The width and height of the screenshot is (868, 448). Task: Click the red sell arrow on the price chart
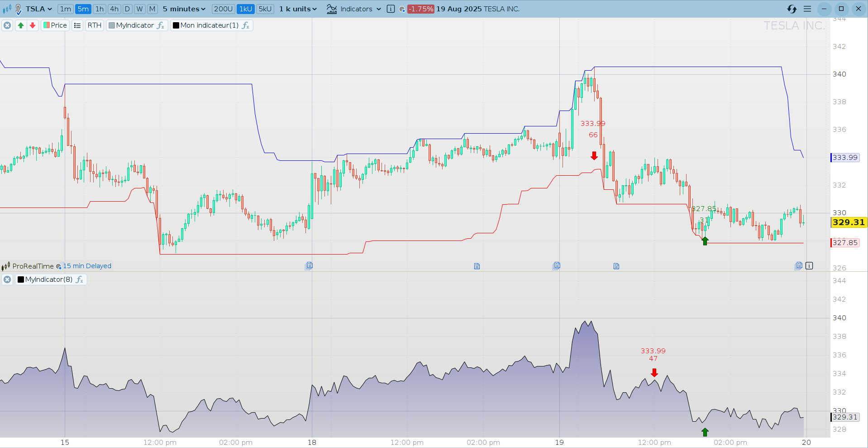pos(594,156)
